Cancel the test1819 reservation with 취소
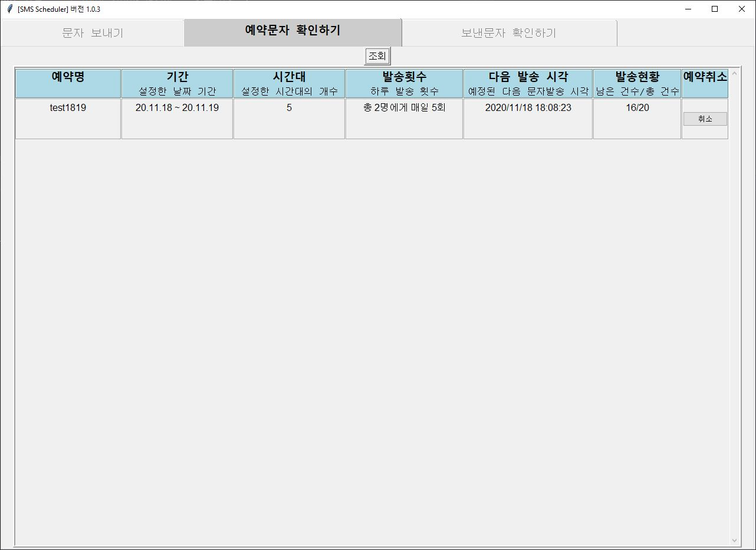 705,119
